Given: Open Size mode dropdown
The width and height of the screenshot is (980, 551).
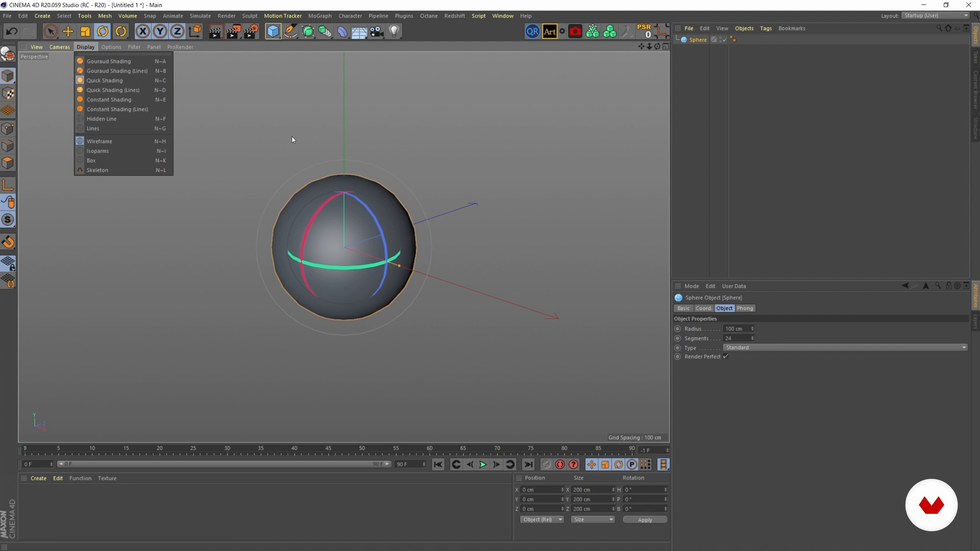Looking at the screenshot, I should pyautogui.click(x=593, y=519).
